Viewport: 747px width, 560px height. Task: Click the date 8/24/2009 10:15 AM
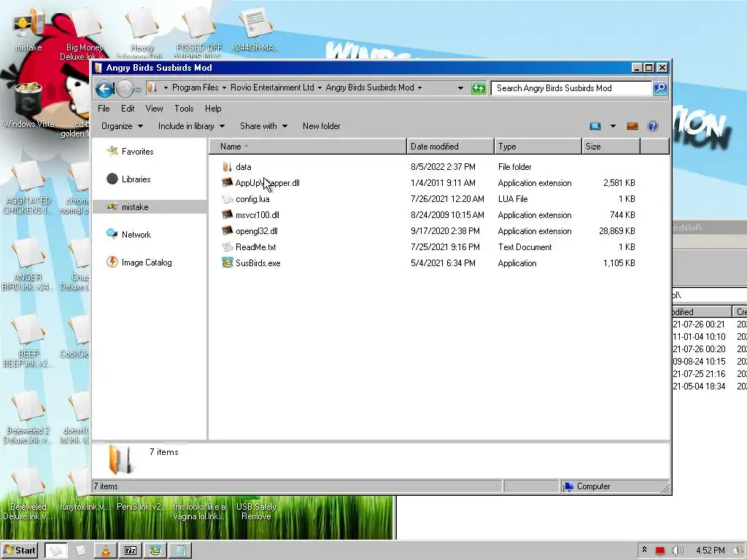(447, 215)
